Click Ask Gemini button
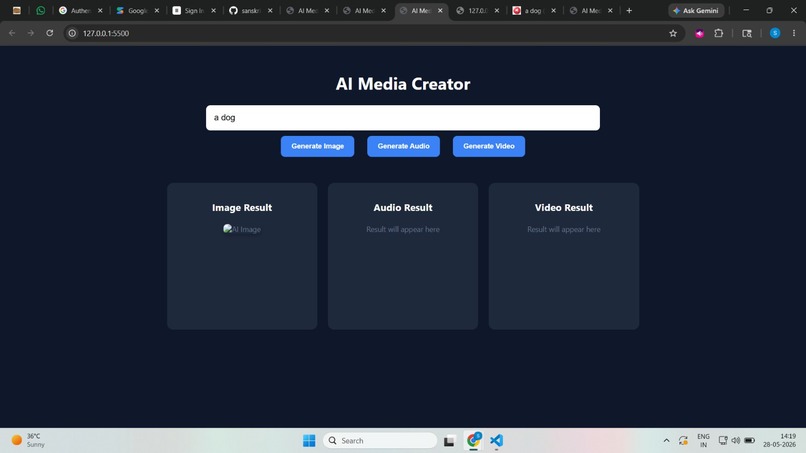This screenshot has height=453, width=806. click(x=696, y=10)
